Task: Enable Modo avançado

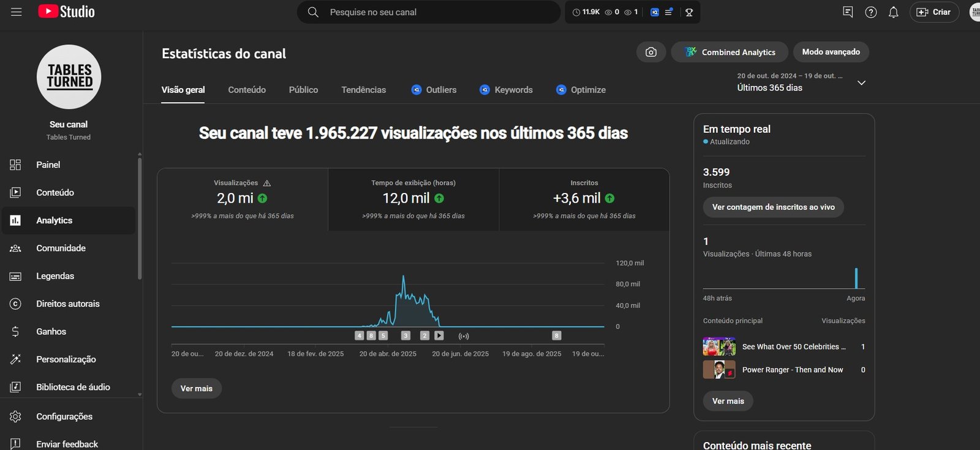Action: pyautogui.click(x=831, y=52)
